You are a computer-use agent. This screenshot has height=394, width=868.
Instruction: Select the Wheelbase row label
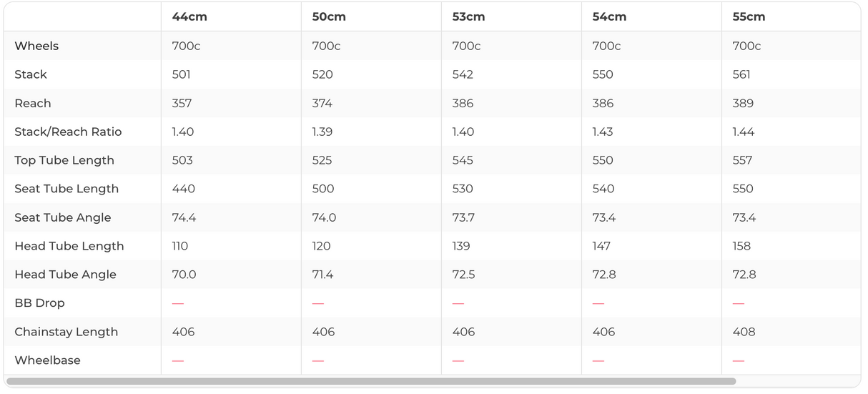47,360
